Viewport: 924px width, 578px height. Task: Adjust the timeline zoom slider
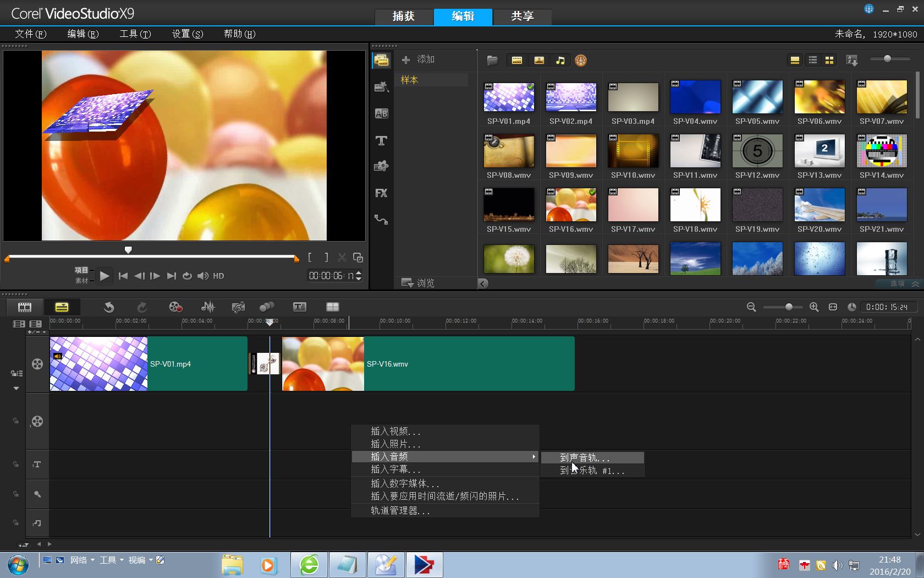coord(789,307)
